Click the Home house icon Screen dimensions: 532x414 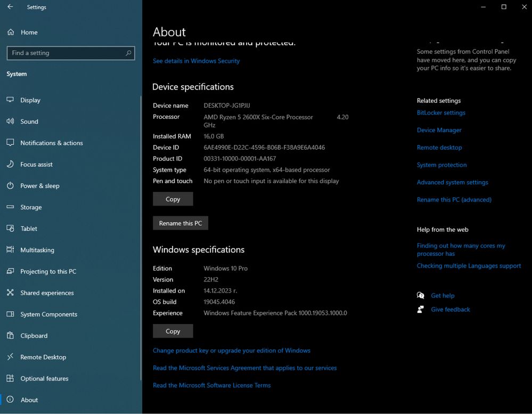coord(11,33)
